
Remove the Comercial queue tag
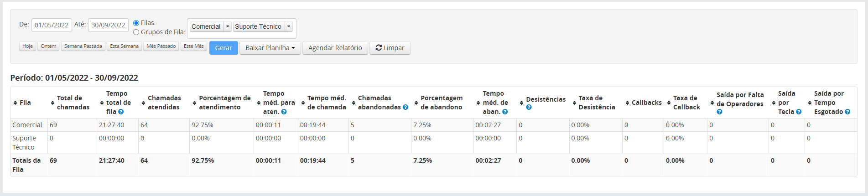[x=228, y=26]
